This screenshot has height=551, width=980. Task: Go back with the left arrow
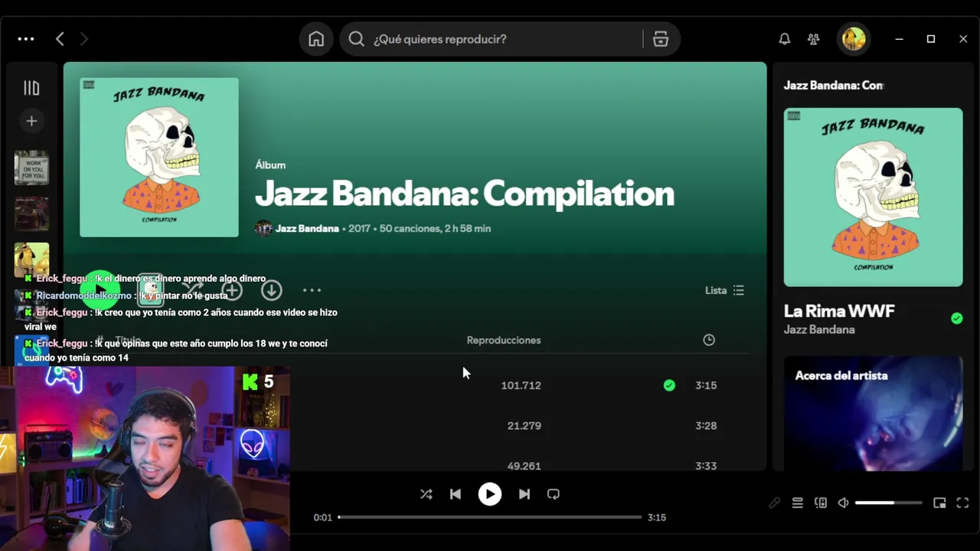tap(60, 39)
